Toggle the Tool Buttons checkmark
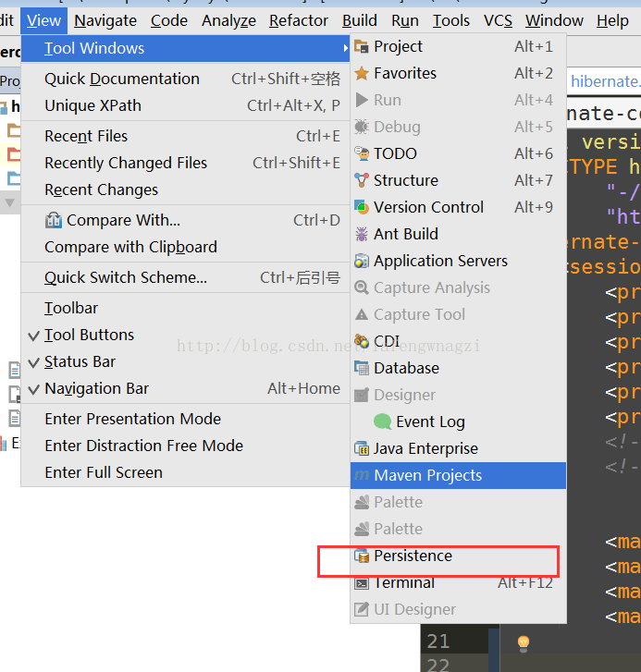Screen dimensions: 641x672 pyautogui.click(x=34, y=336)
